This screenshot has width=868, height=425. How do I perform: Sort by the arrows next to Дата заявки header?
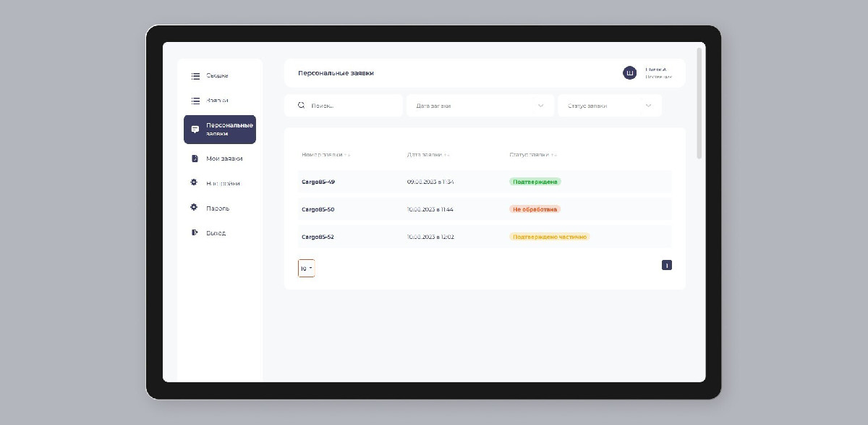pos(446,155)
